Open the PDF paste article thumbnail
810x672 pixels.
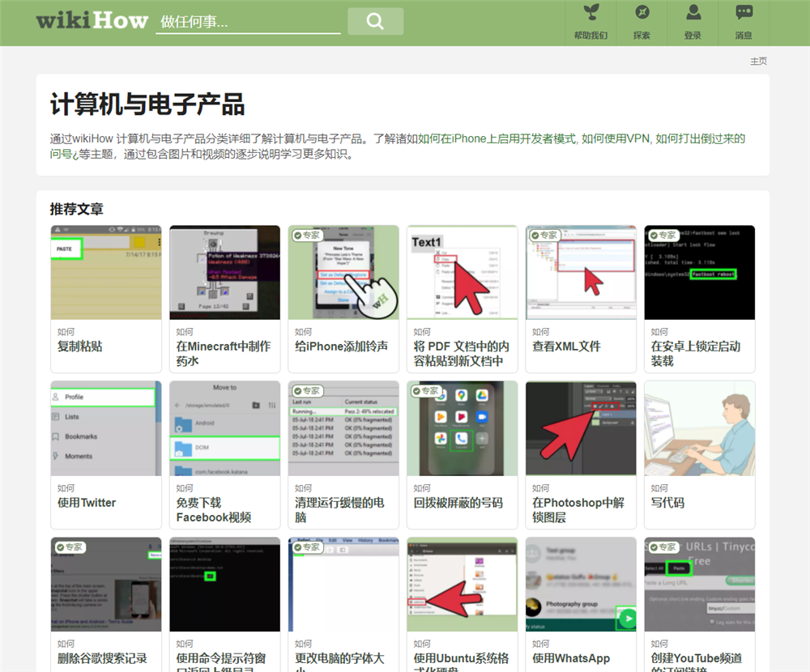(x=462, y=272)
